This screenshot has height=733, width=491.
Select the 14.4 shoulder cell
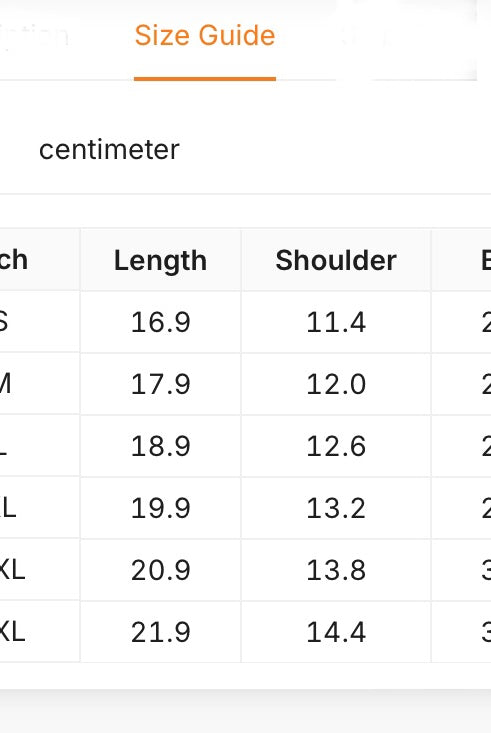click(336, 632)
